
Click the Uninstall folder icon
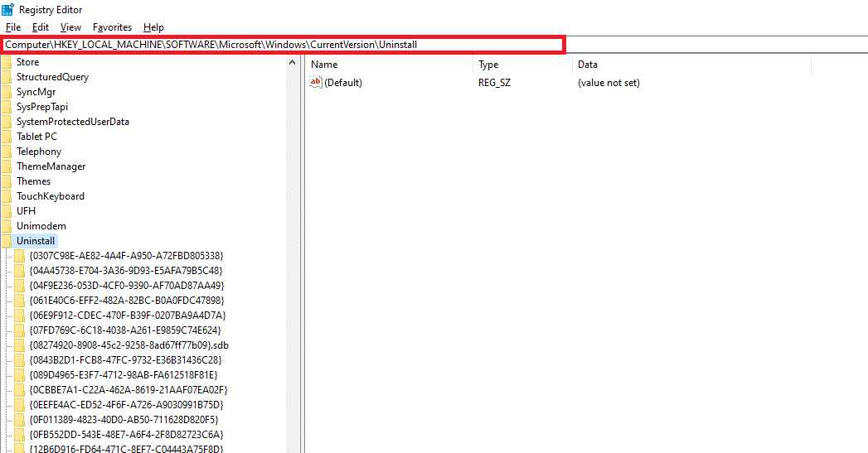coord(7,241)
